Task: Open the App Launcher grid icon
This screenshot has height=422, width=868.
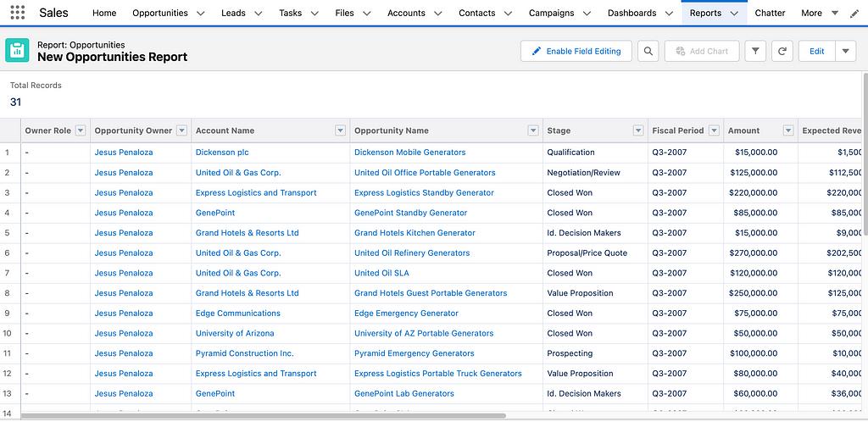Action: (18, 13)
